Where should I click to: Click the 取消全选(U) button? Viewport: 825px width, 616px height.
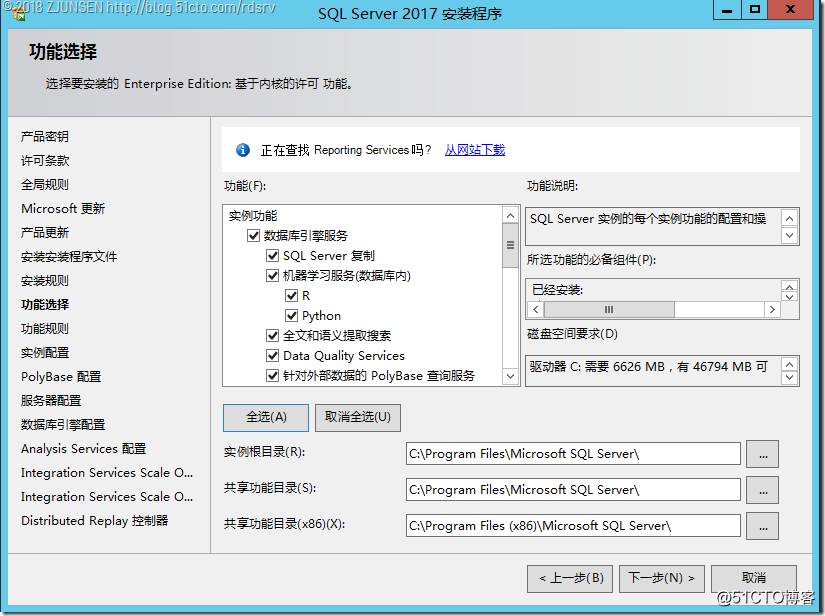pyautogui.click(x=358, y=418)
